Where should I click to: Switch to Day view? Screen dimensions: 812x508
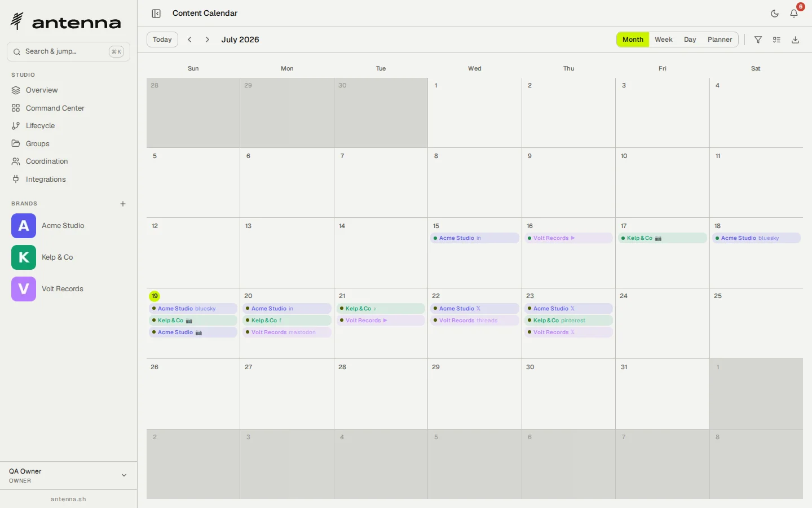point(690,40)
